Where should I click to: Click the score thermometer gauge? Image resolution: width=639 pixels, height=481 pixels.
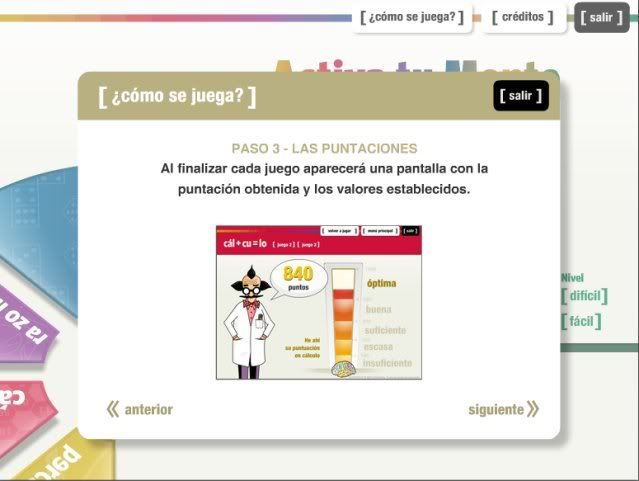click(x=343, y=314)
